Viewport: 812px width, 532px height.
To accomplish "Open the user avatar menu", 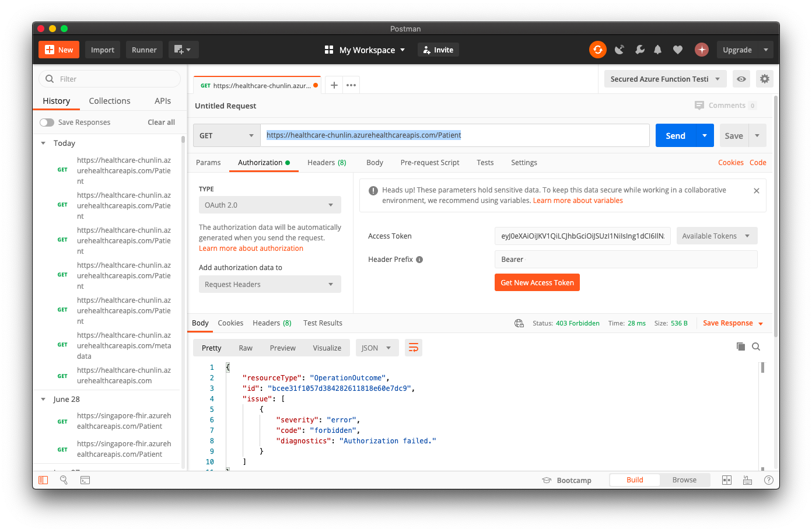I will [701, 50].
